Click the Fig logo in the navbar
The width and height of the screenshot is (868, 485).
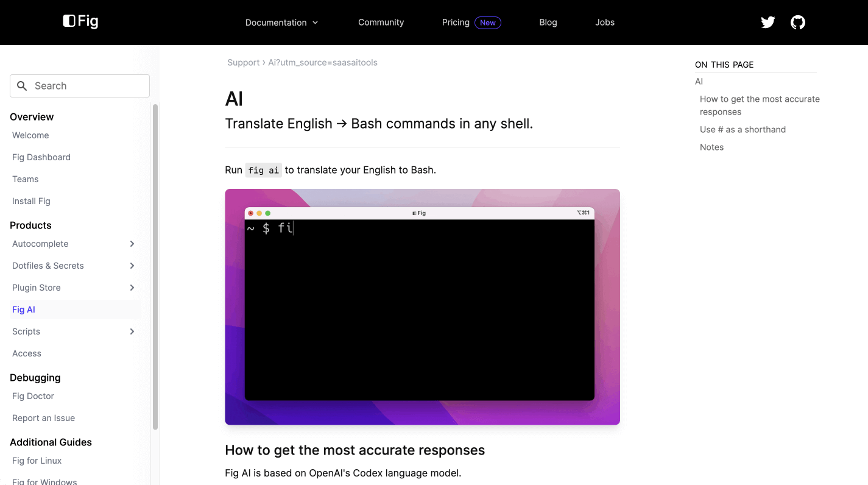click(80, 22)
